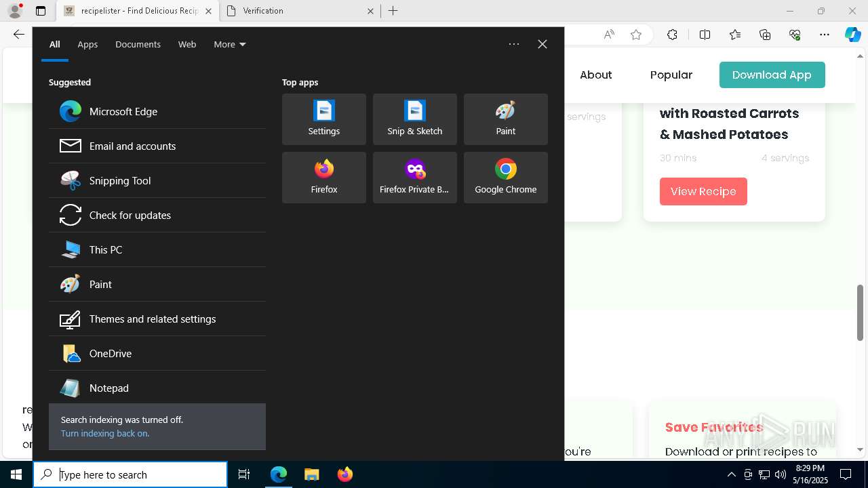Open a new browser tab
Screen dimensions: 868x488
pos(393,11)
